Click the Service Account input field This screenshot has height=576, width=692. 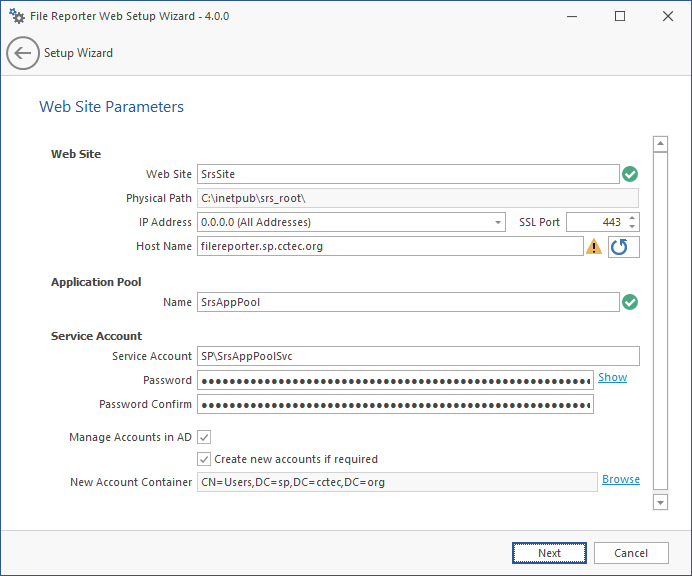417,356
